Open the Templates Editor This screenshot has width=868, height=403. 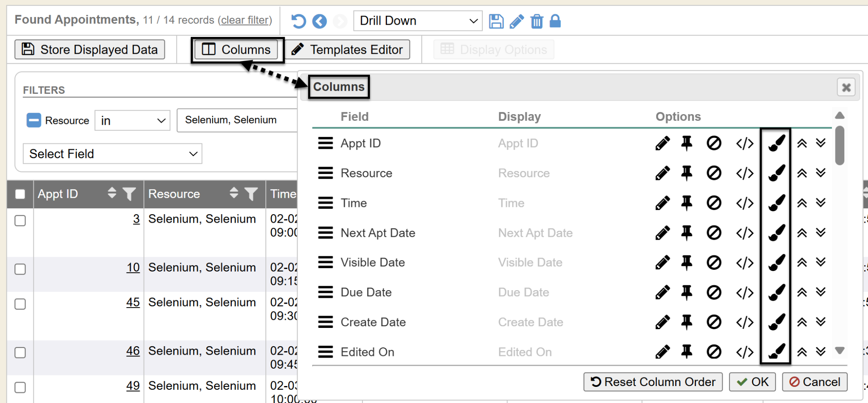[x=348, y=50]
